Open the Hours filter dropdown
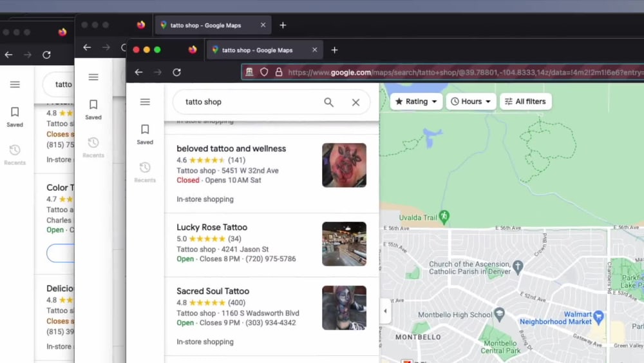Image resolution: width=644 pixels, height=363 pixels. (471, 101)
